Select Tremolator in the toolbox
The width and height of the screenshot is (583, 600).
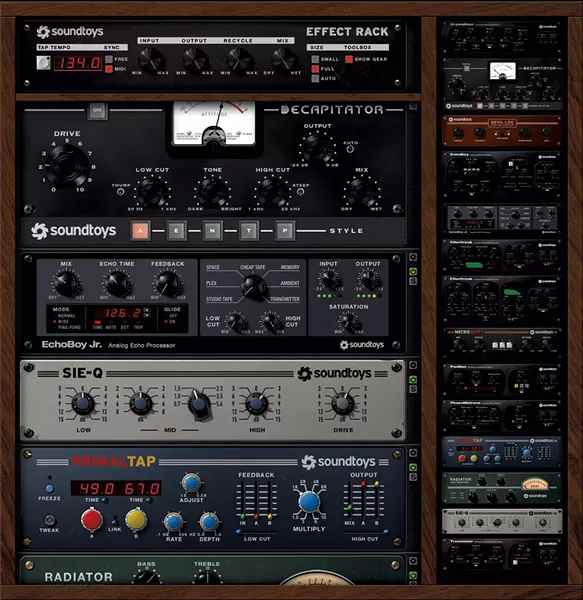(502, 554)
